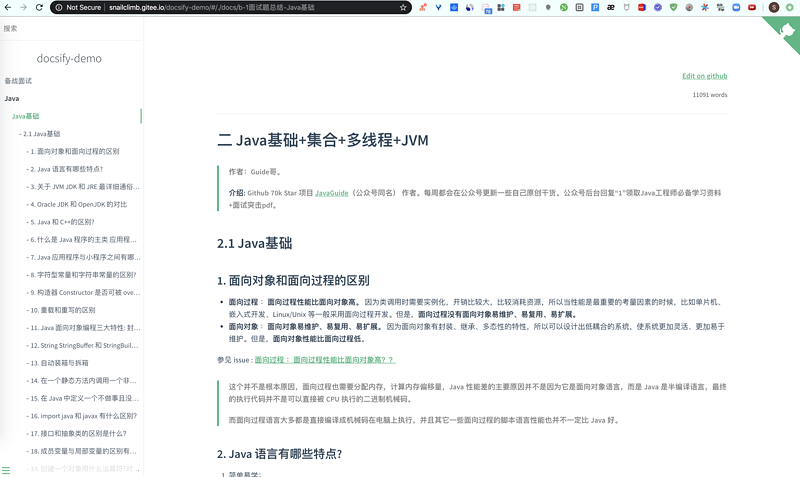Open 4. Oracle JDK 和 OpenJDK 的对比
Screen dimensions: 800x477
(79, 204)
